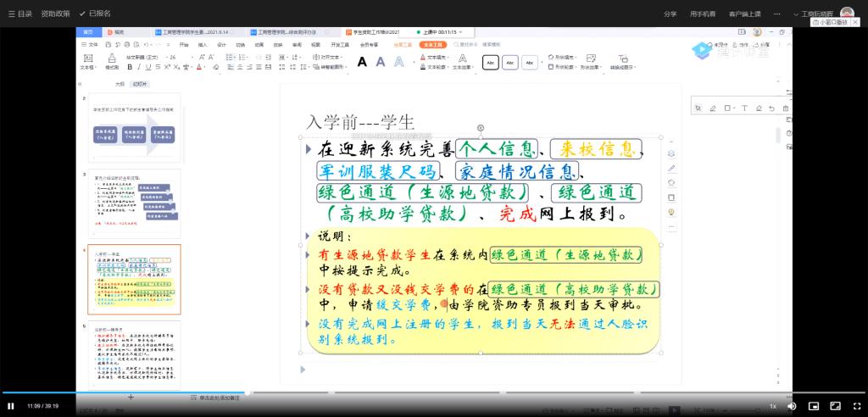Enter fullscreen mode
868x417 pixels.
click(x=856, y=406)
